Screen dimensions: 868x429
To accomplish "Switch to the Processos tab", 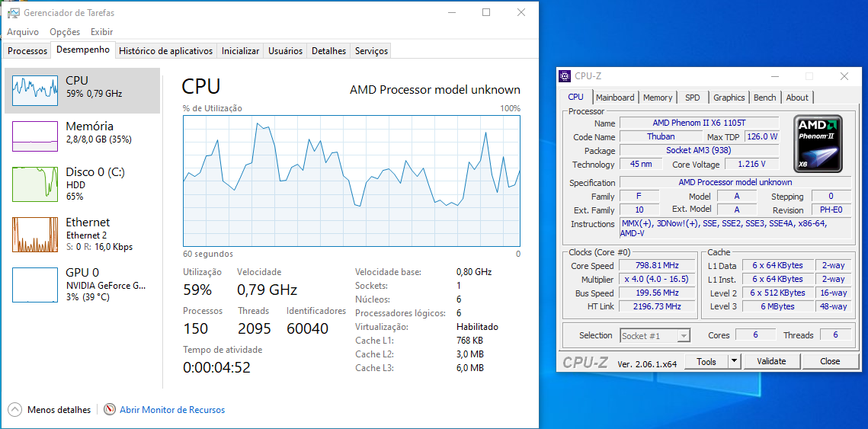I will pos(27,51).
